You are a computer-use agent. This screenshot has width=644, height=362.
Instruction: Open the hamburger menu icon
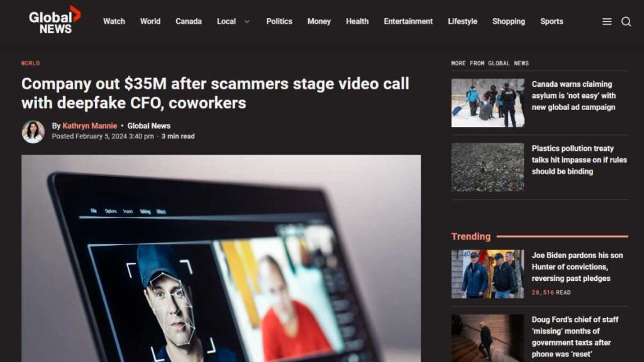point(607,22)
